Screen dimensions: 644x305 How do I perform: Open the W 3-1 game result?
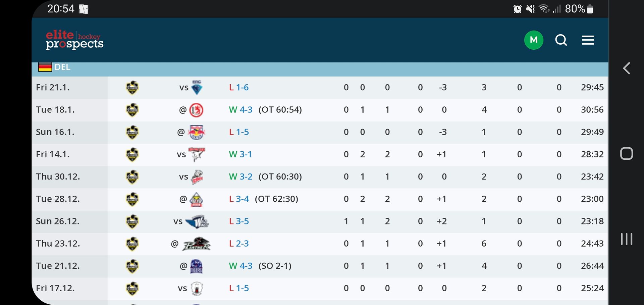click(240, 154)
